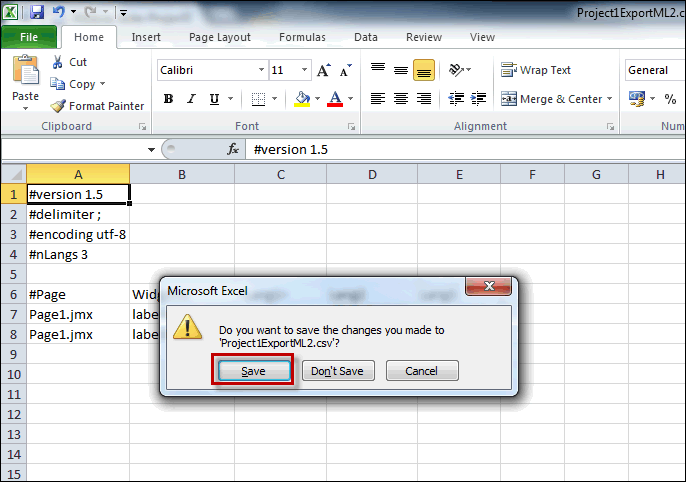
Task: Switch to the Insert tab
Action: pyautogui.click(x=146, y=37)
